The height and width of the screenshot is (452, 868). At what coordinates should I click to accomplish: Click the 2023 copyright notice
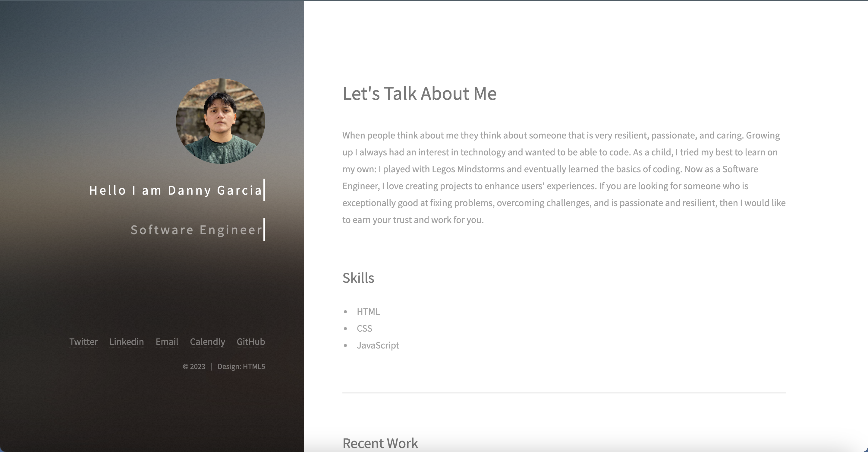(x=194, y=366)
